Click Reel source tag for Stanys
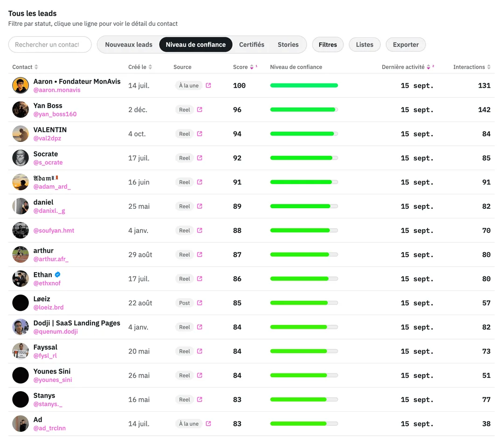Viewport: 504px width, 437px height. click(184, 399)
